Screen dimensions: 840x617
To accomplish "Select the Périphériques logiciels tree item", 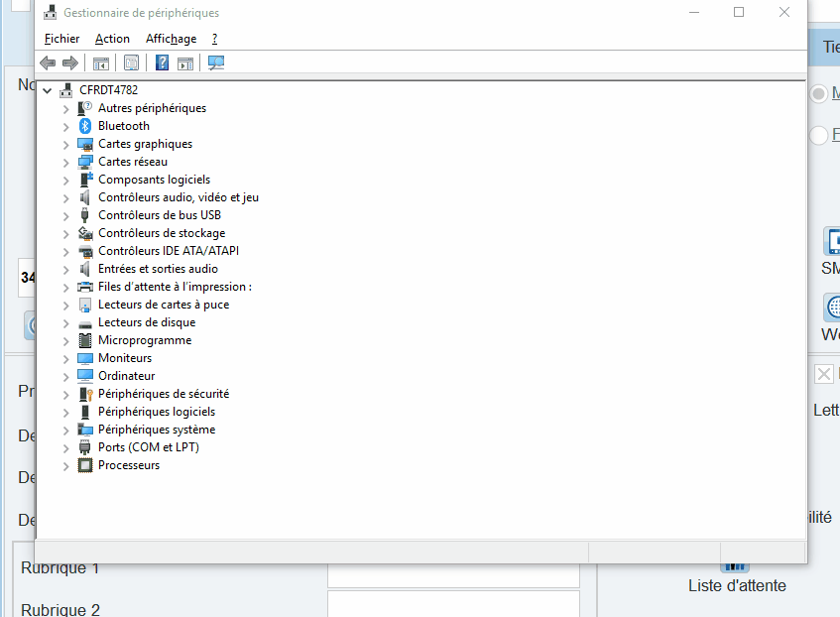I will tap(157, 412).
